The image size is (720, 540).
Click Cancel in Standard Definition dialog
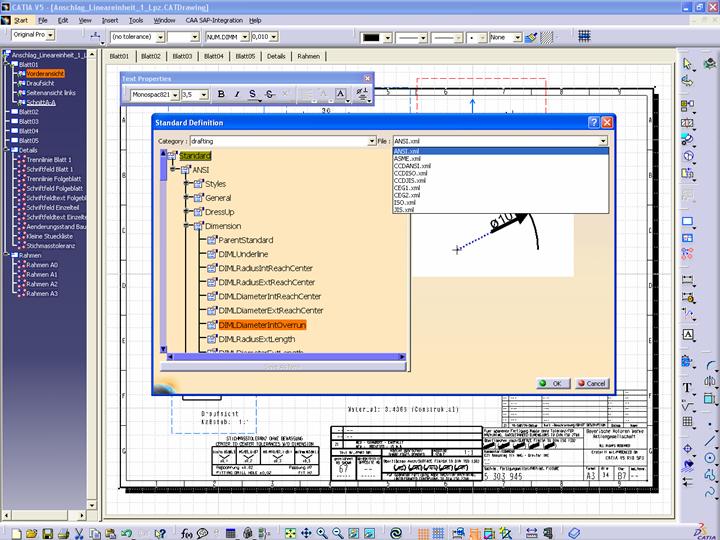[x=592, y=383]
